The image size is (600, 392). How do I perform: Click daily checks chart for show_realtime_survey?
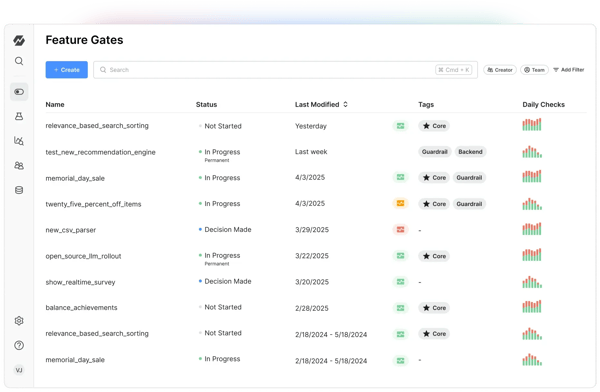[x=532, y=282]
